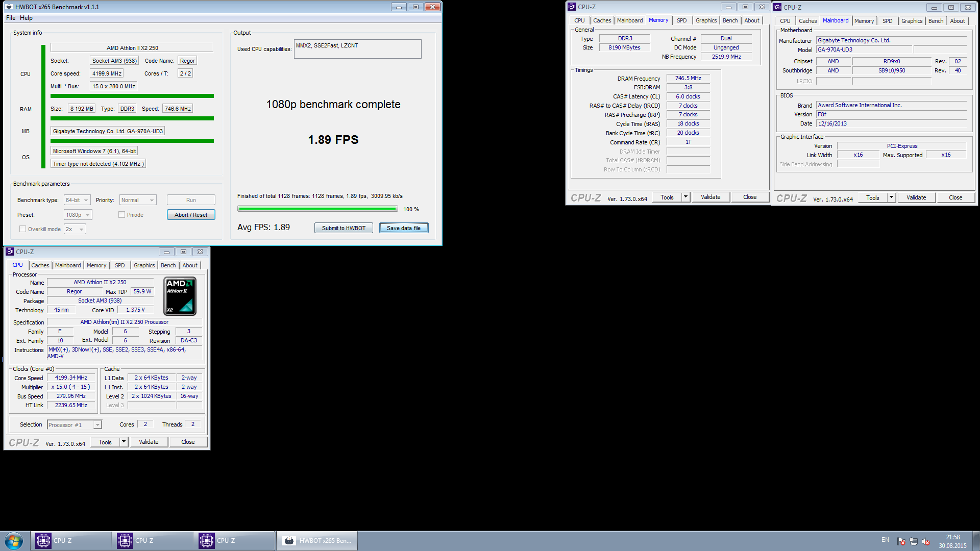The image size is (980, 551).
Task: Open the File menu in HWBOT
Action: (11, 18)
